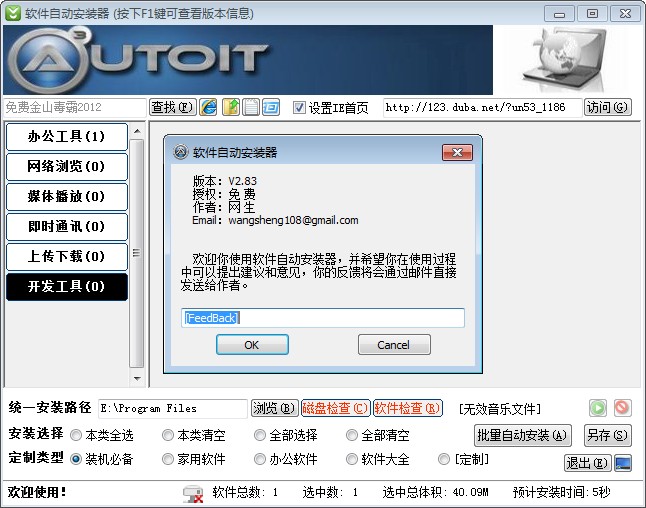Viewport: 646px width, 508px height.
Task: Click the 访问(G) button
Action: click(x=608, y=107)
